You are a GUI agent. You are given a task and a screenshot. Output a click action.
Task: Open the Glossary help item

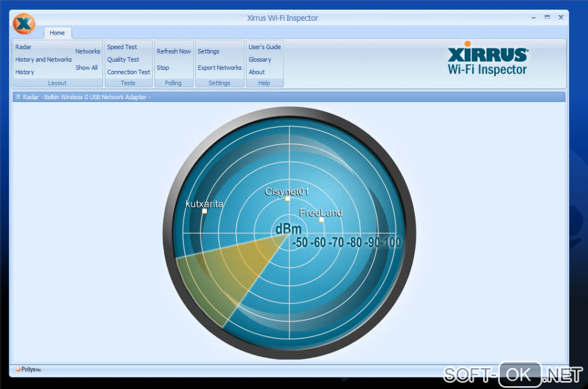(259, 59)
